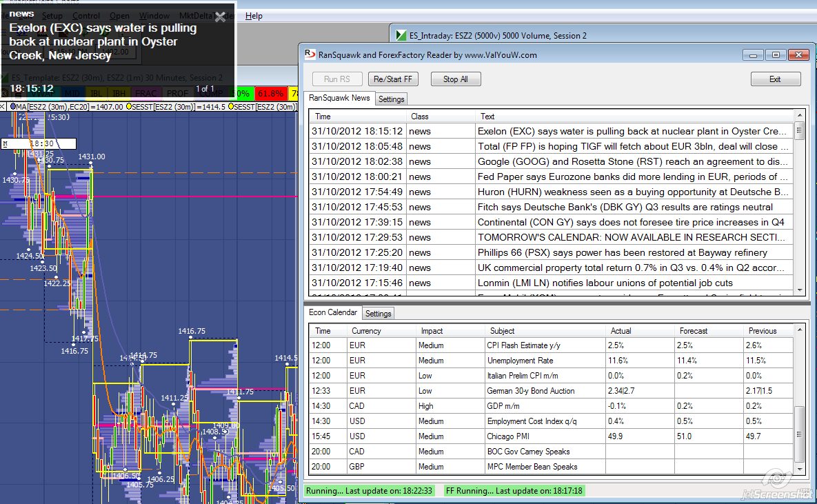Screen dimensions: 817x504
Task: Select the Employment Cost Index q/q row
Action: [552, 421]
